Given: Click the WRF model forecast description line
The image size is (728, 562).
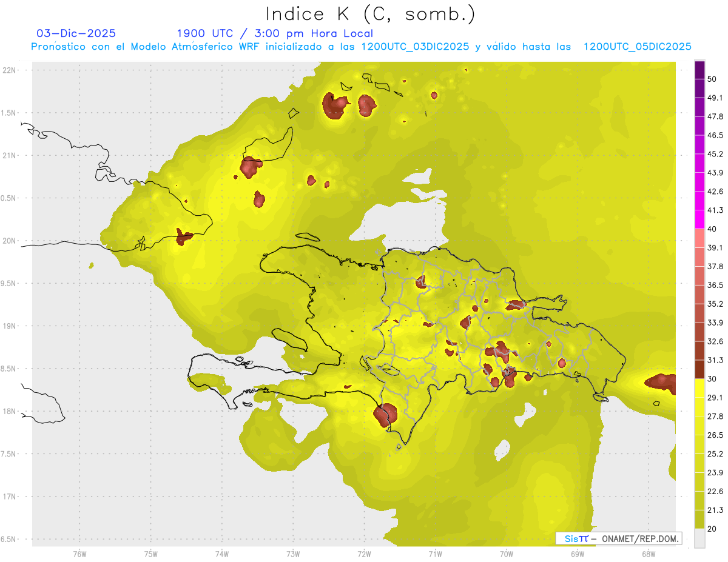Looking at the screenshot, I should pos(362,47).
